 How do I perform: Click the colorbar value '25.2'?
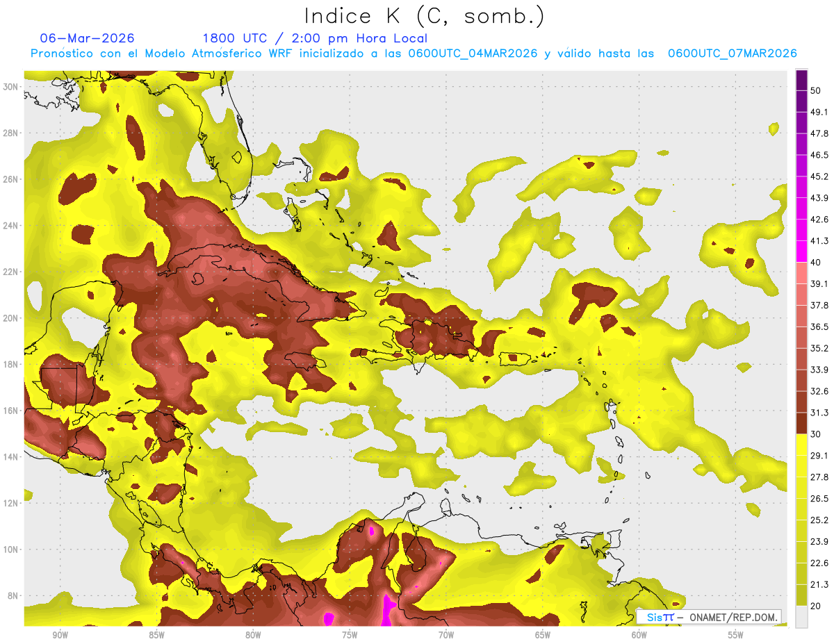click(x=819, y=520)
